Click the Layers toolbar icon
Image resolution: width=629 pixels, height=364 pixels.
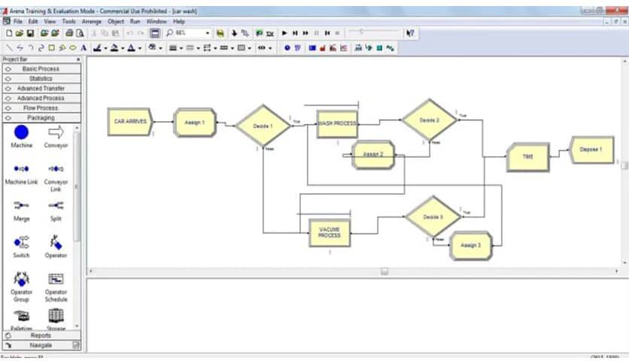click(220, 33)
